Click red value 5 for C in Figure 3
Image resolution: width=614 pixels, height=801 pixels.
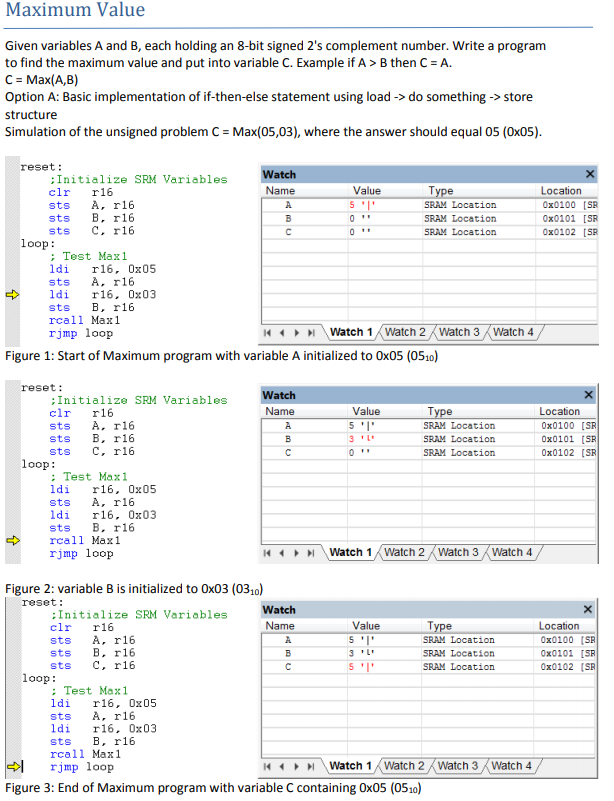tap(362, 667)
